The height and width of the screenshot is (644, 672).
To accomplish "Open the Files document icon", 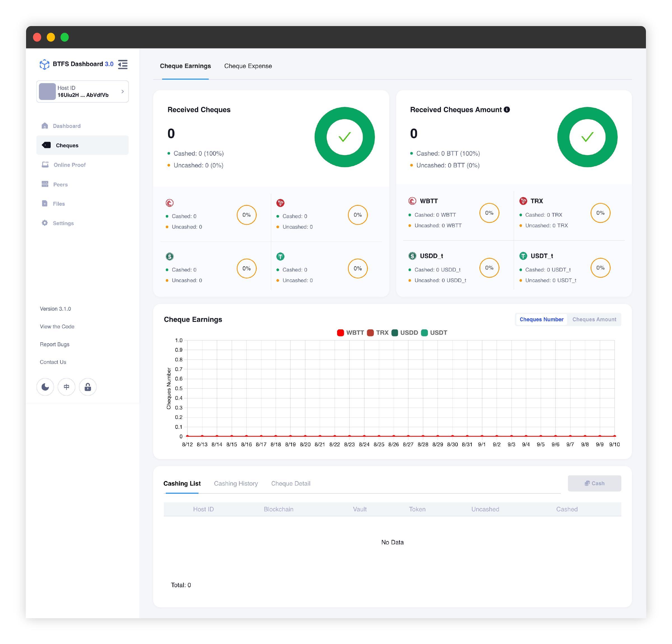I will 45,203.
